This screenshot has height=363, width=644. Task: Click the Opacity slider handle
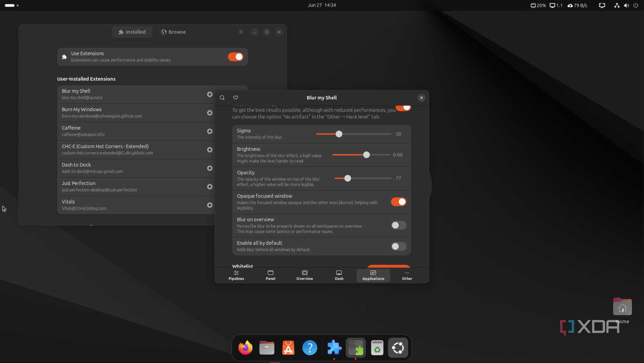click(x=347, y=178)
